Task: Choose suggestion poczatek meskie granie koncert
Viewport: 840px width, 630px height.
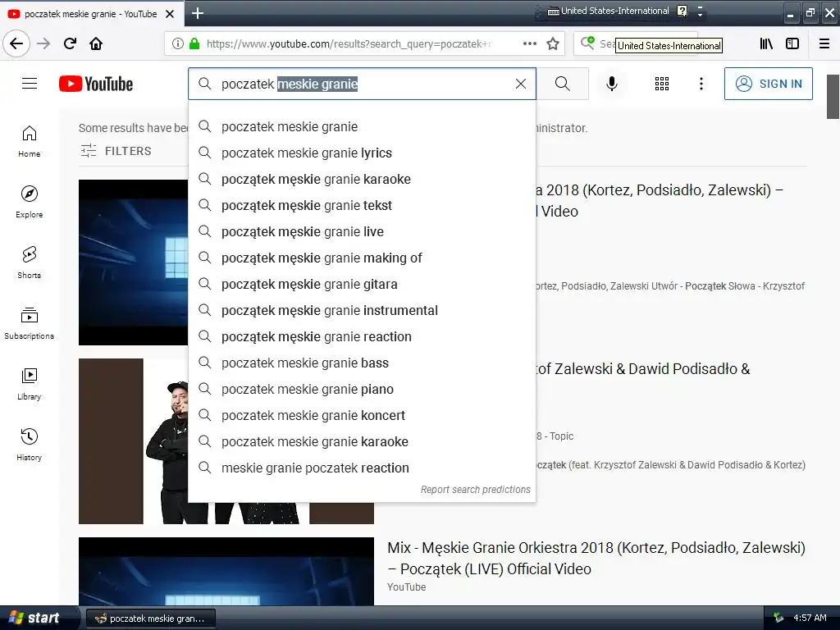Action: pos(362,415)
